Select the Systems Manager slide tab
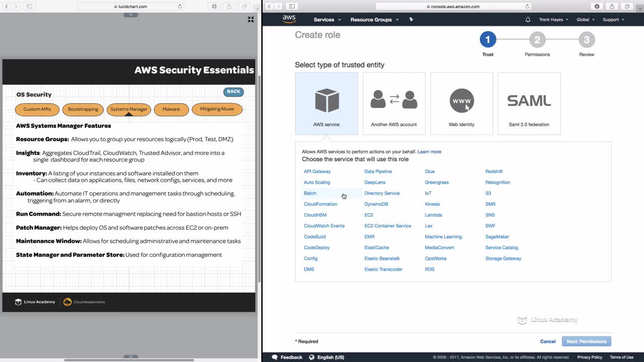644x362 pixels. [129, 109]
